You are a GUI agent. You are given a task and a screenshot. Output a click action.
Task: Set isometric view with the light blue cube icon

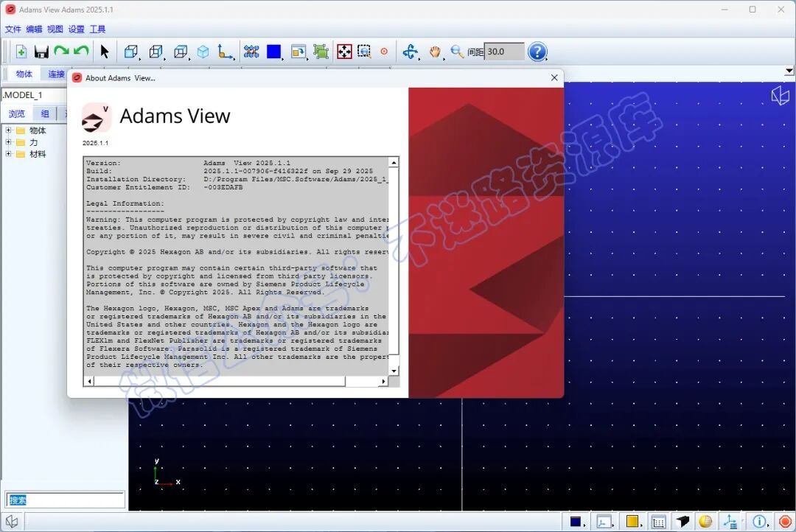pyautogui.click(x=203, y=52)
